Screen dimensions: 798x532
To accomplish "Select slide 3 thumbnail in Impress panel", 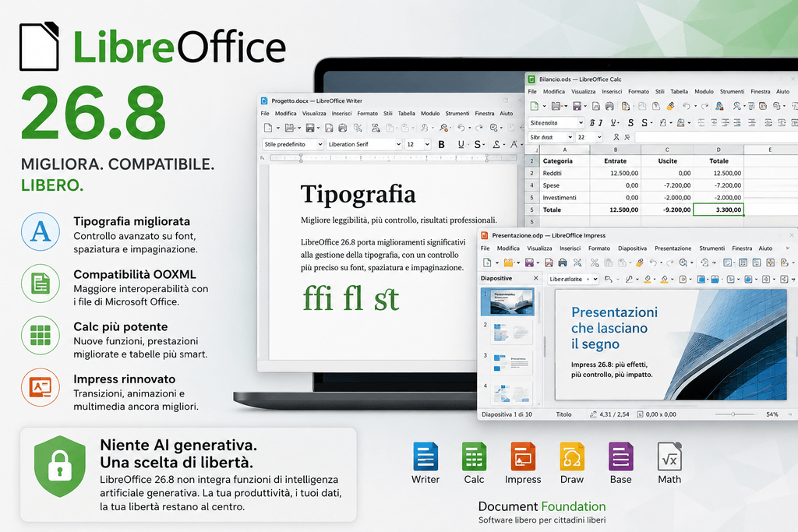I will 511,363.
